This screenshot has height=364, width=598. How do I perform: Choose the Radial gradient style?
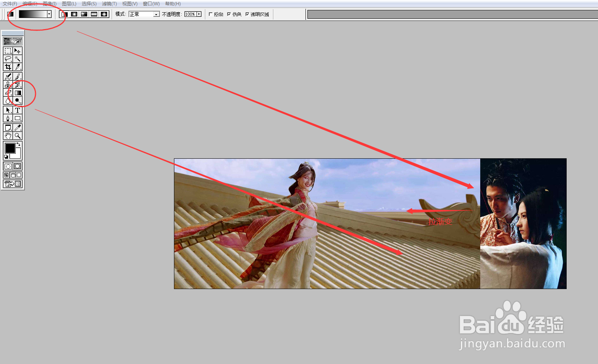[74, 14]
